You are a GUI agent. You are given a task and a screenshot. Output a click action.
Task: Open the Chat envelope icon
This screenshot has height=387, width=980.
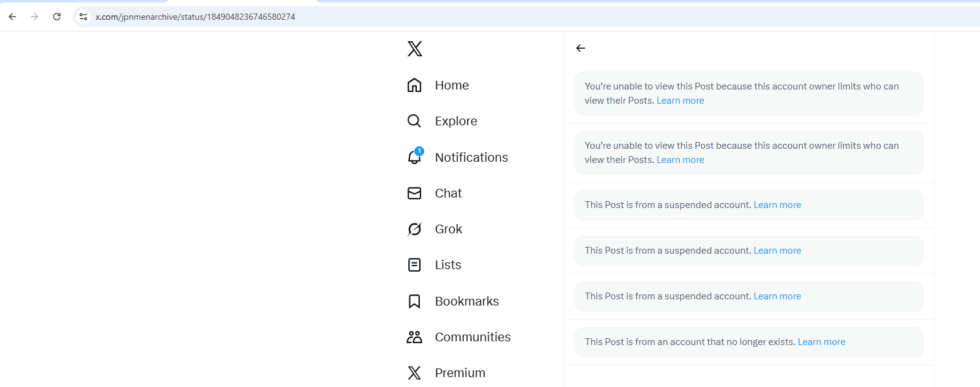[x=414, y=193]
